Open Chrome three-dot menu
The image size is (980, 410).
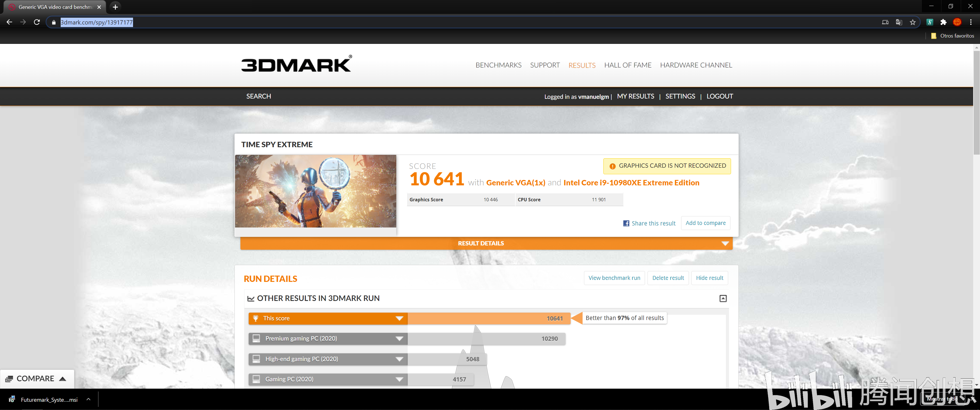point(971,22)
